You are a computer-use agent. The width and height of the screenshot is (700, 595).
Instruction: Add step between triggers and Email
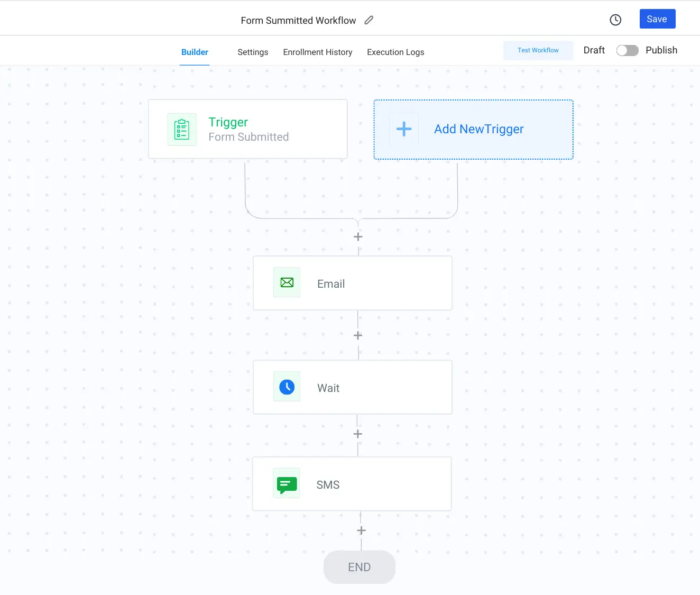[x=358, y=237]
